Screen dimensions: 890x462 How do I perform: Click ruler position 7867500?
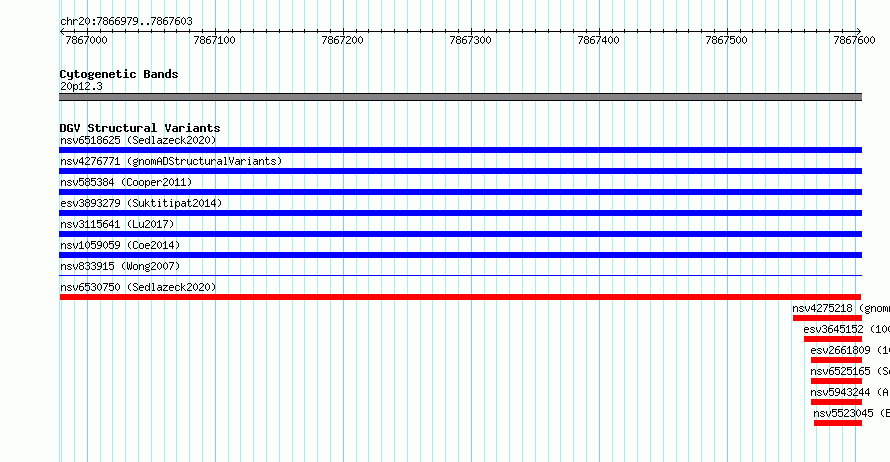(727, 40)
